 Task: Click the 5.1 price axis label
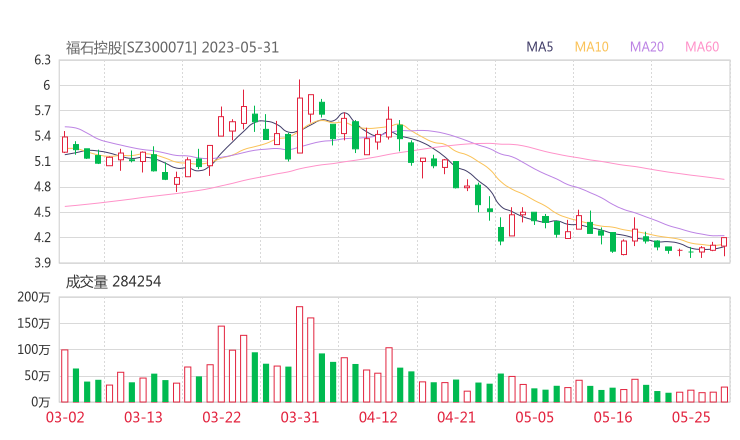click(42, 162)
